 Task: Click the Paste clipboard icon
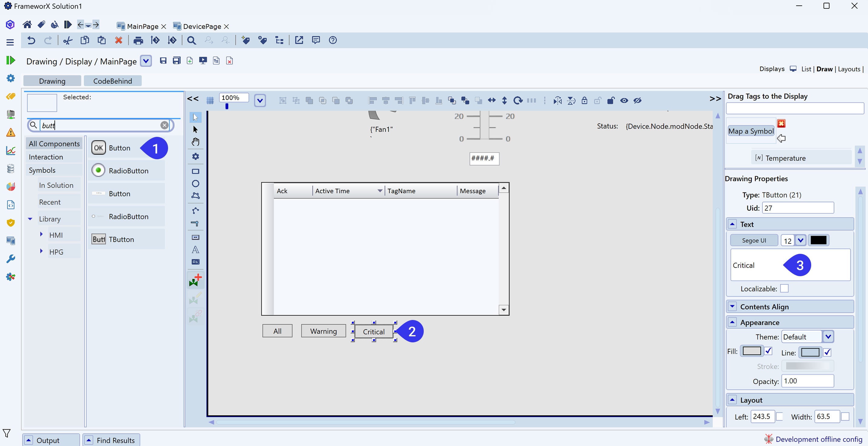point(102,40)
